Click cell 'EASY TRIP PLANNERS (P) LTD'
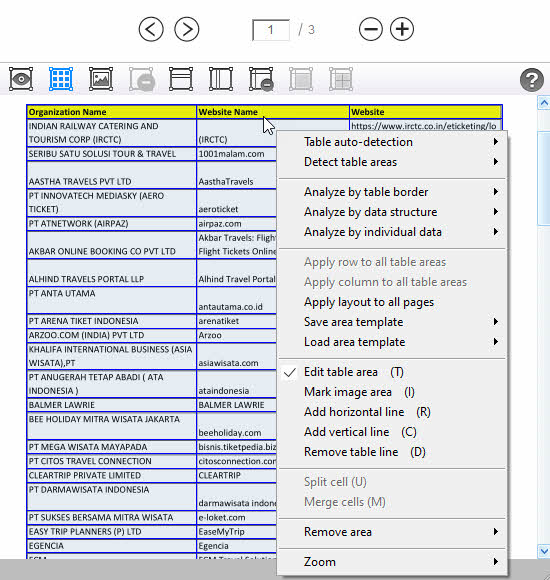 (111, 531)
